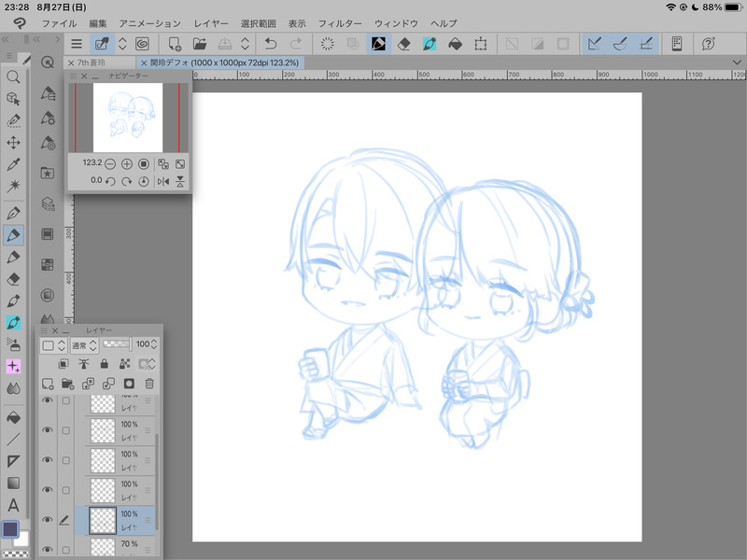Click the New canvas icon in command bar

175,44
